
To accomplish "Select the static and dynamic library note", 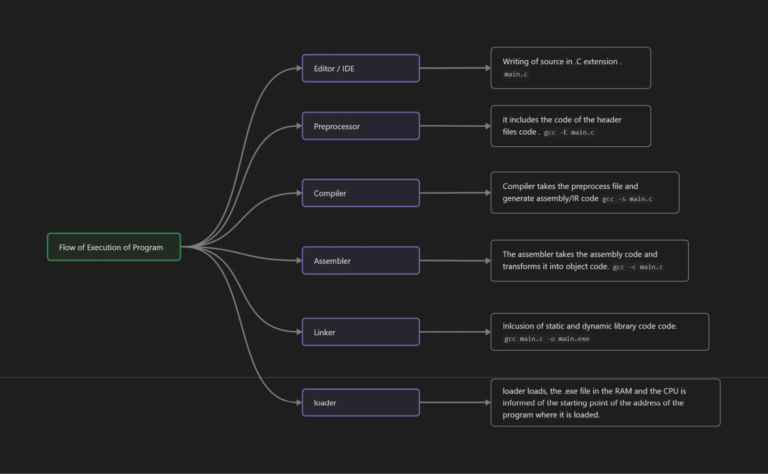I will point(599,332).
